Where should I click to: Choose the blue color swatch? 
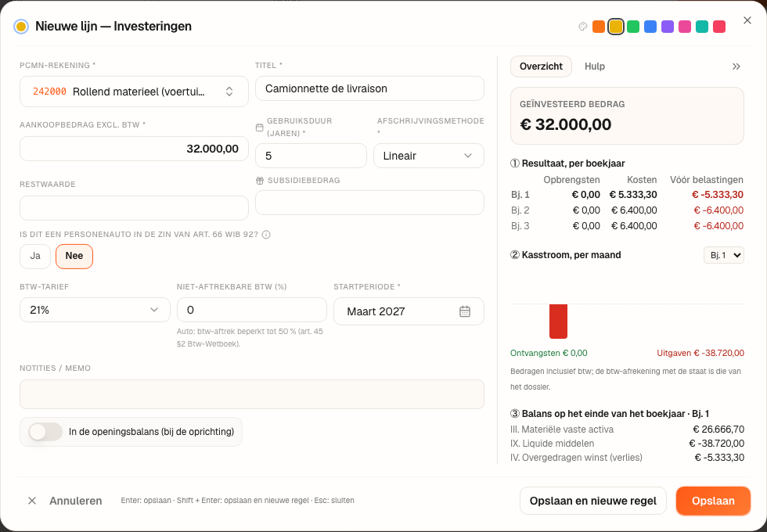(650, 27)
